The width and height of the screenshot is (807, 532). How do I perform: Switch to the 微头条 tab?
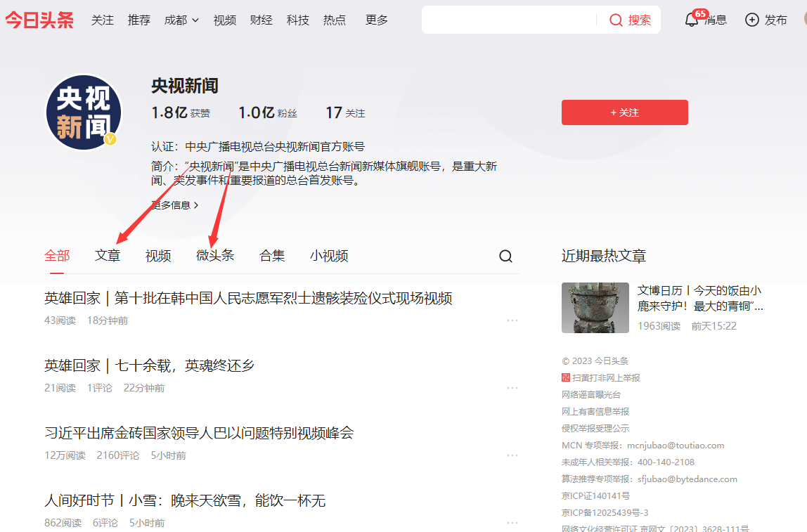tap(215, 256)
